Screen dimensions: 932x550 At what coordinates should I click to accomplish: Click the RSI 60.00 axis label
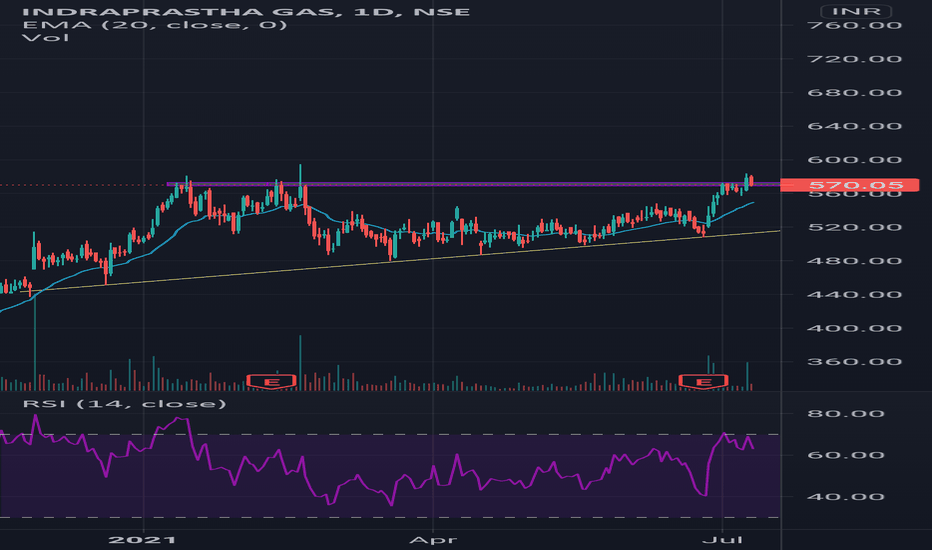(x=846, y=455)
